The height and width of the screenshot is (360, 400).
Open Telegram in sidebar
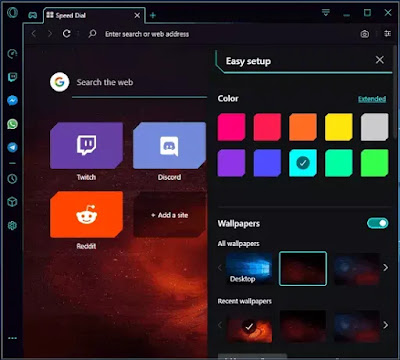point(12,147)
